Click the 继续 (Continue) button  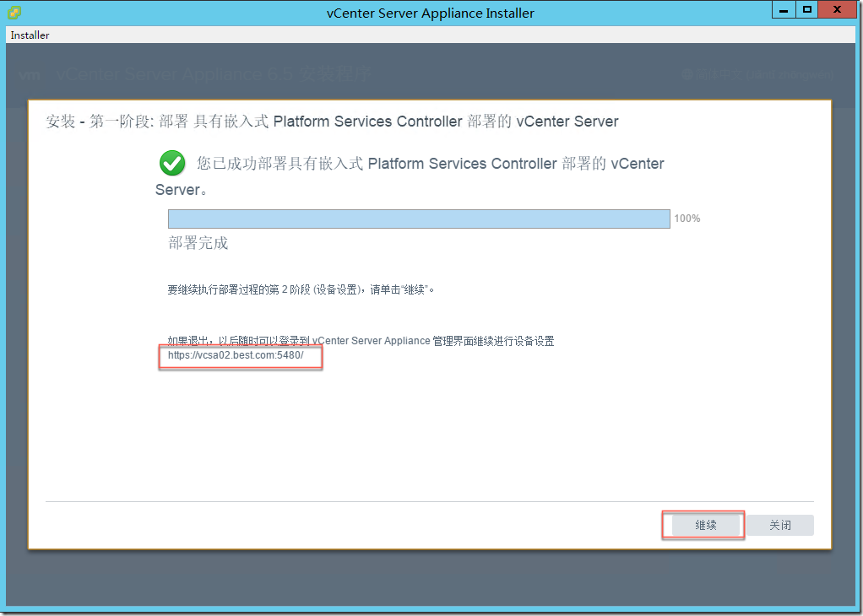pyautogui.click(x=706, y=525)
